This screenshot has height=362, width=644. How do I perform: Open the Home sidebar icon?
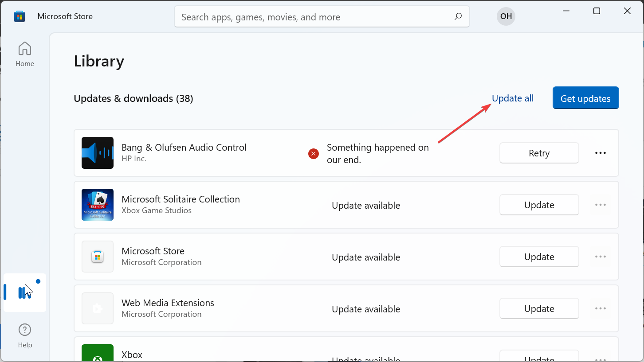pos(25,54)
